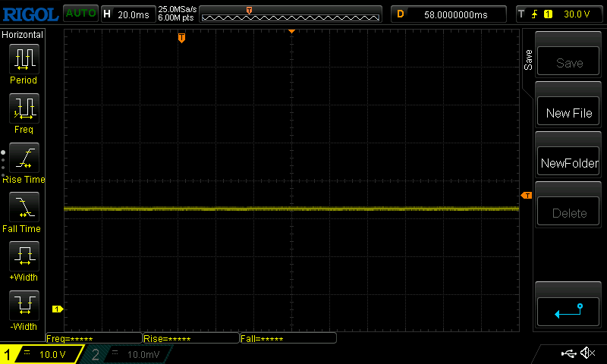Click the back arrow return icon
This screenshot has width=607, height=364.
568,312
